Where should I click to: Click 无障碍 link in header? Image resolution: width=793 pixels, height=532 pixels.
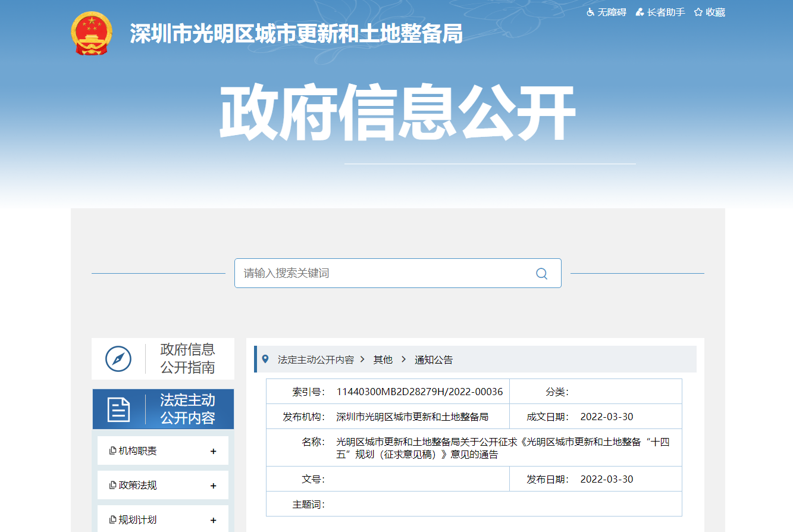pyautogui.click(x=612, y=12)
